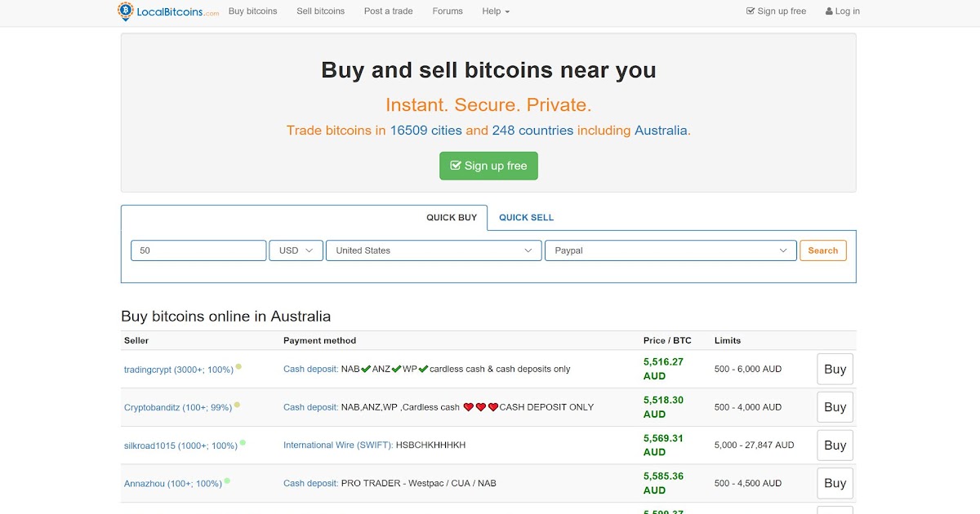Click online status dot next to silkroad1015

click(x=243, y=443)
